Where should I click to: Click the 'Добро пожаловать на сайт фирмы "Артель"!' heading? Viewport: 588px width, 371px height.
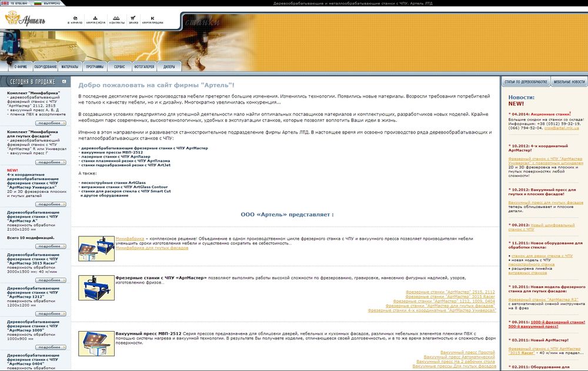[156, 85]
